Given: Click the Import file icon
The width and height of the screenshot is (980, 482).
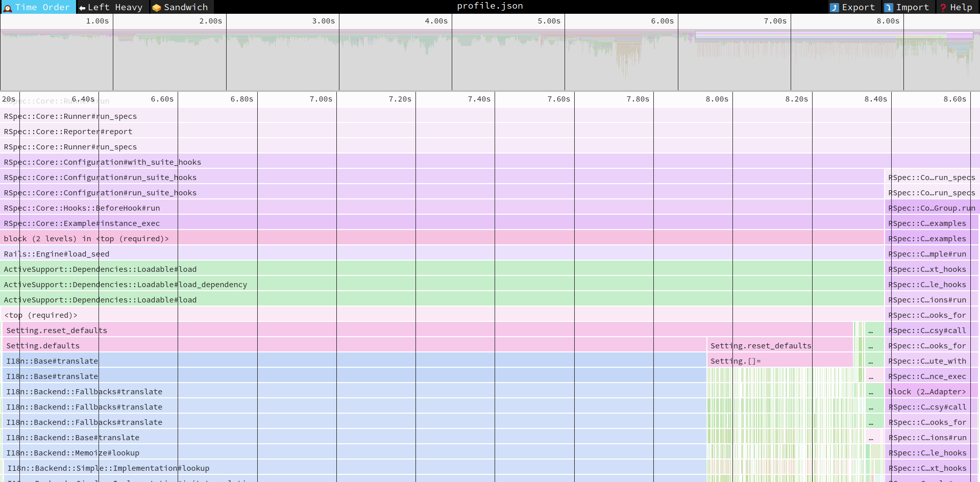Looking at the screenshot, I should 889,8.
